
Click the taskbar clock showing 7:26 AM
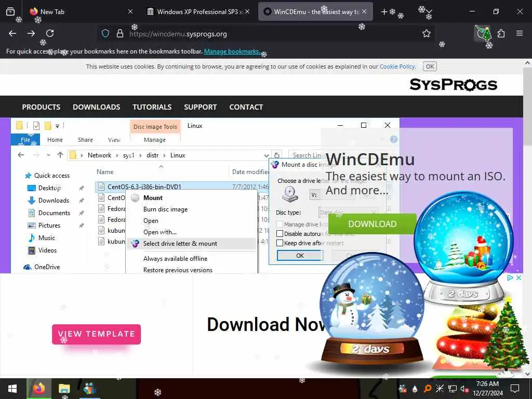tap(487, 389)
